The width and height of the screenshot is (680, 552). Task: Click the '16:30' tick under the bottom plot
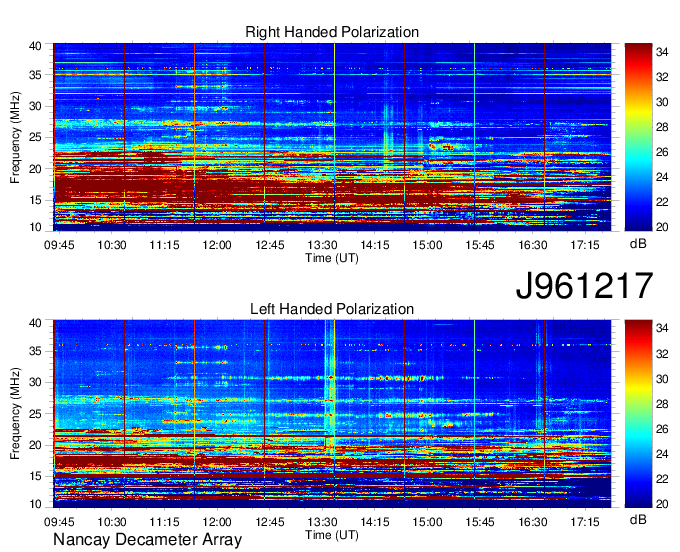pos(533,522)
